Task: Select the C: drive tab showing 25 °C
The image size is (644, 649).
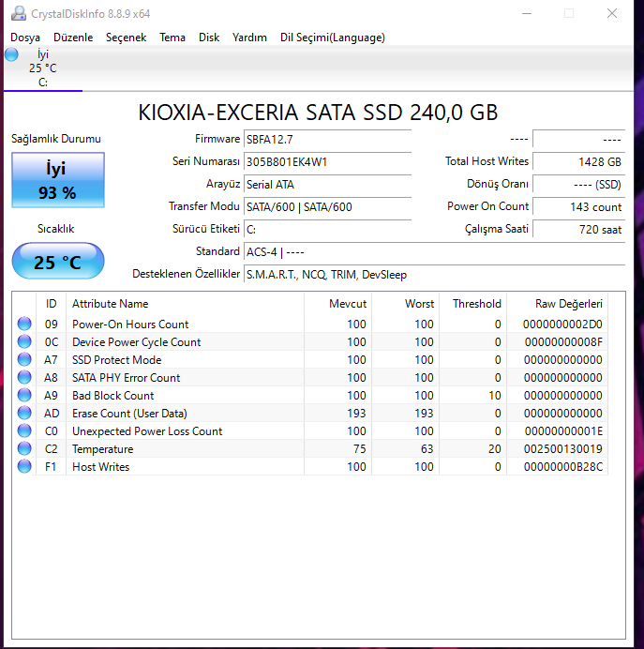Action: tap(43, 68)
